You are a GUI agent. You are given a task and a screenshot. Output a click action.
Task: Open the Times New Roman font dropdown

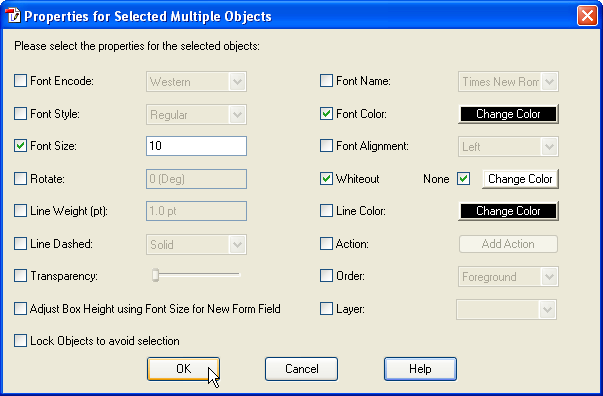508,82
